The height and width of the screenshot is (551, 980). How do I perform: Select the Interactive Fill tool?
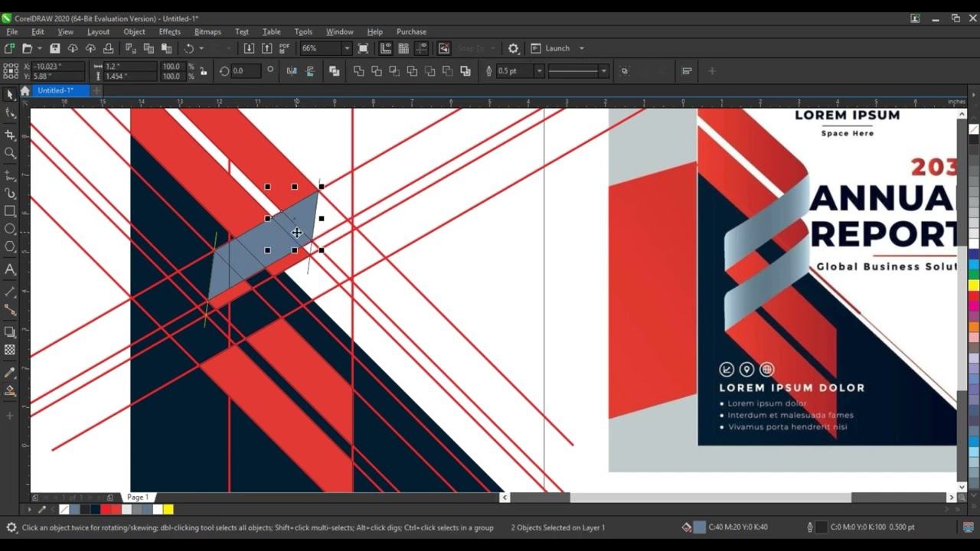coord(10,391)
